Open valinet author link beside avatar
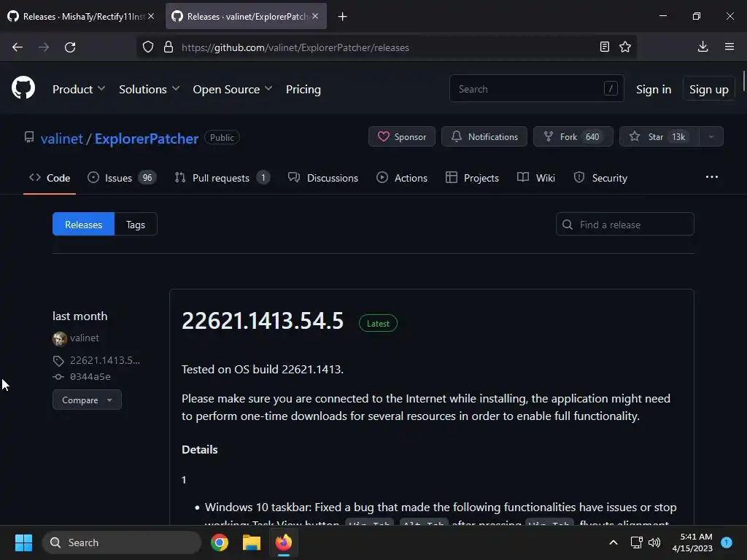The image size is (747, 560). point(85,338)
